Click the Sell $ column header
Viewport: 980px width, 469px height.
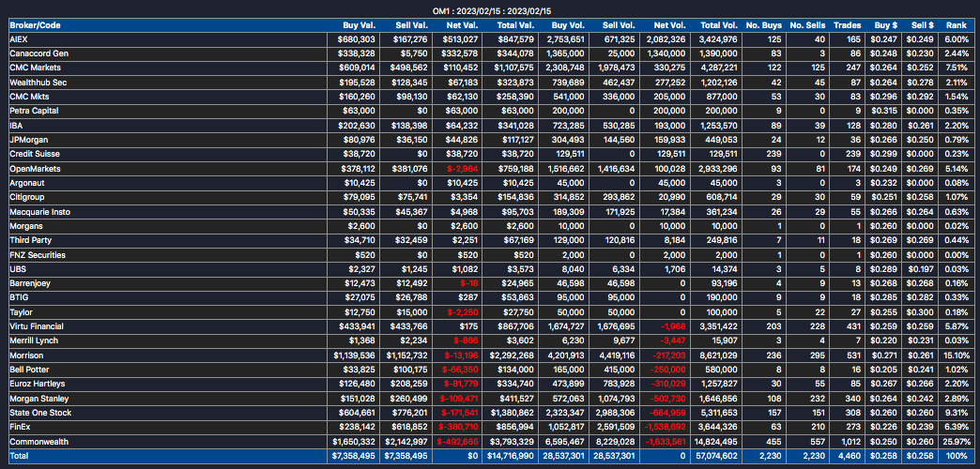[923, 25]
